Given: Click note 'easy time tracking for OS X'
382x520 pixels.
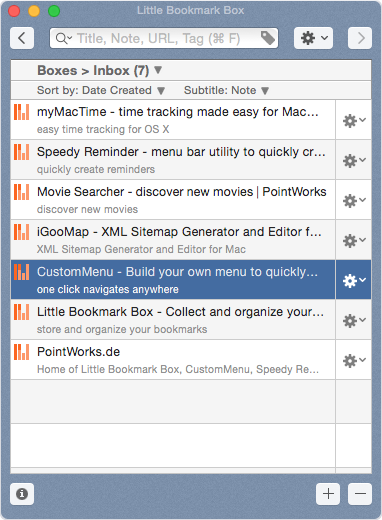Looking at the screenshot, I should click(x=103, y=129).
